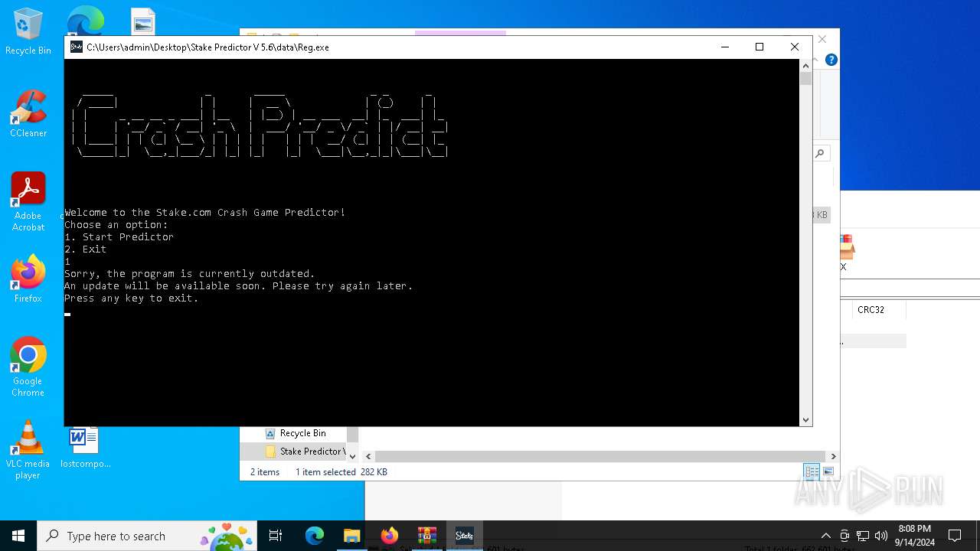Screen dimensions: 980x551
Task: Click the '1 item selected 282 KB' status text
Action: [341, 472]
